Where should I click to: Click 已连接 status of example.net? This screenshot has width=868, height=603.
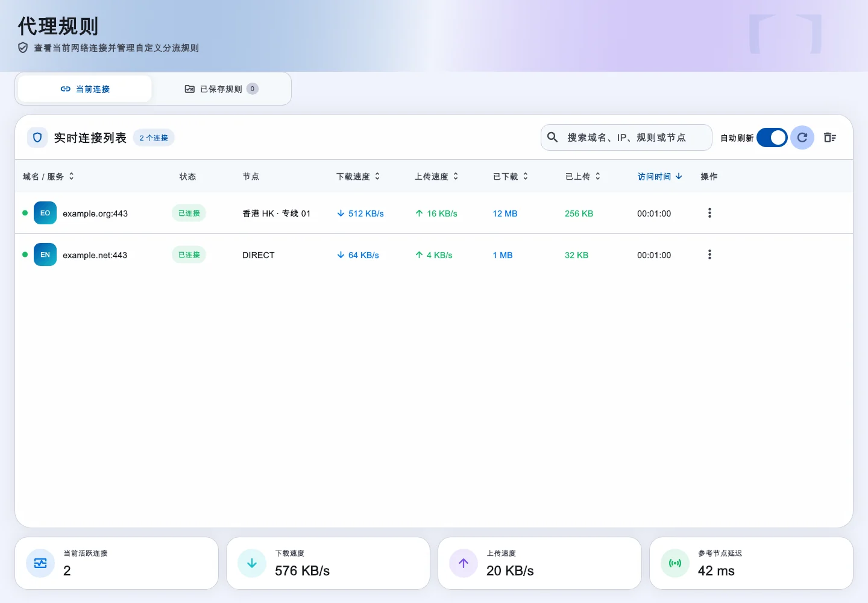189,254
